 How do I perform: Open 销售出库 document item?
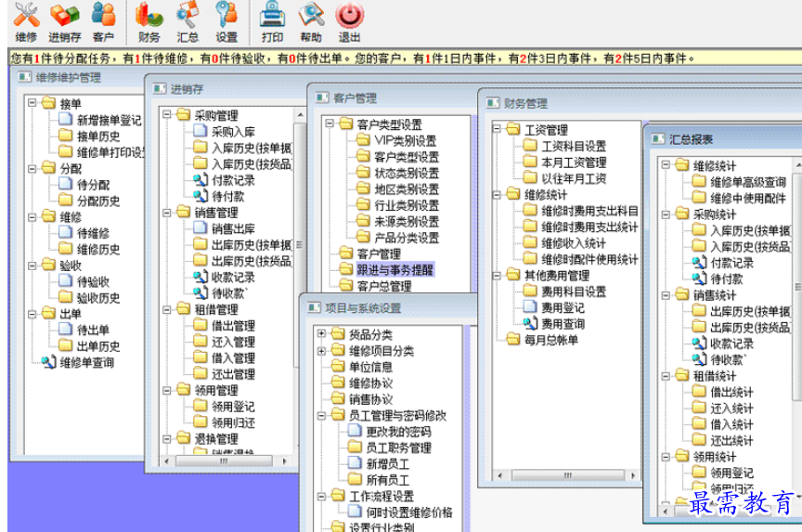[224, 228]
